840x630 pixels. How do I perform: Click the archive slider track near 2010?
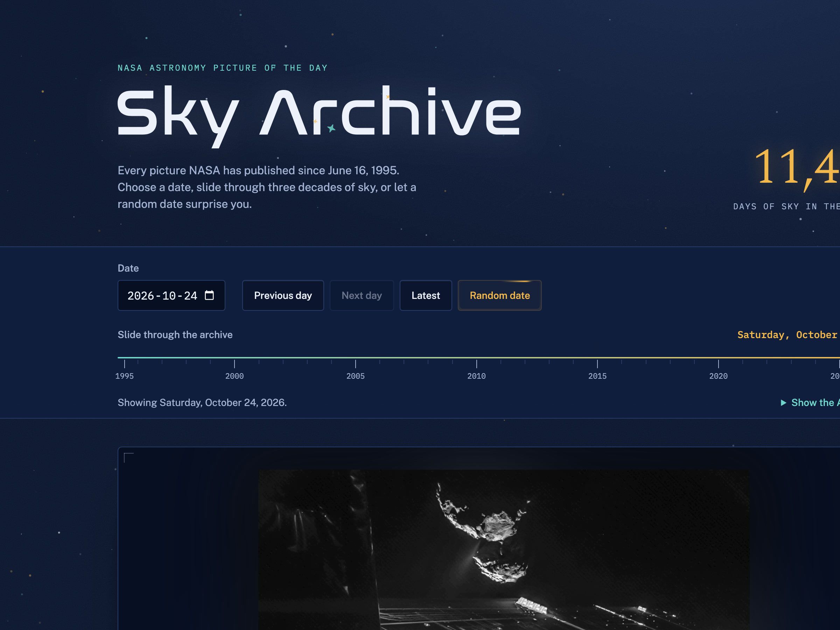click(x=477, y=357)
